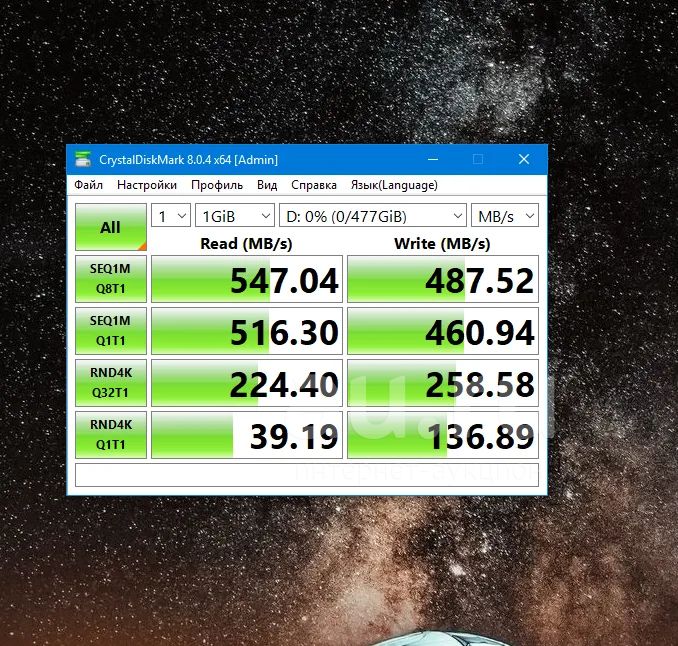
Task: Choose drive from D: 0% (0/477GiB) dropdown
Action: pos(373,215)
